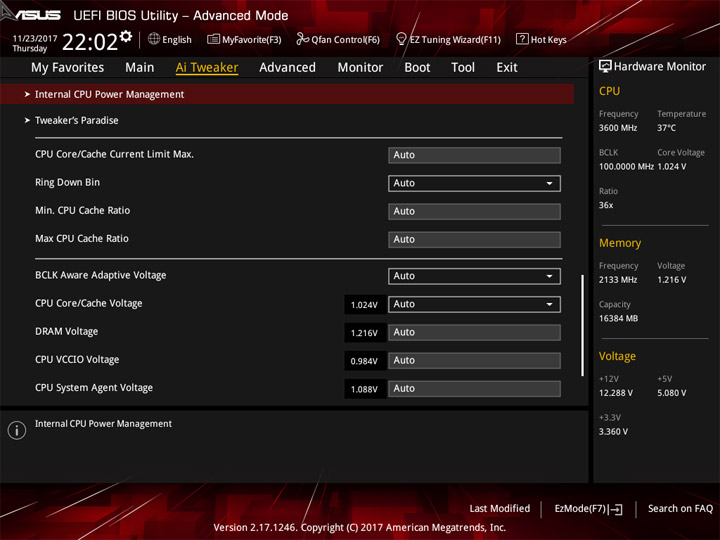The image size is (720, 540).
Task: Click the 1.024V CPU Core/Cache reading
Action: pos(365,304)
